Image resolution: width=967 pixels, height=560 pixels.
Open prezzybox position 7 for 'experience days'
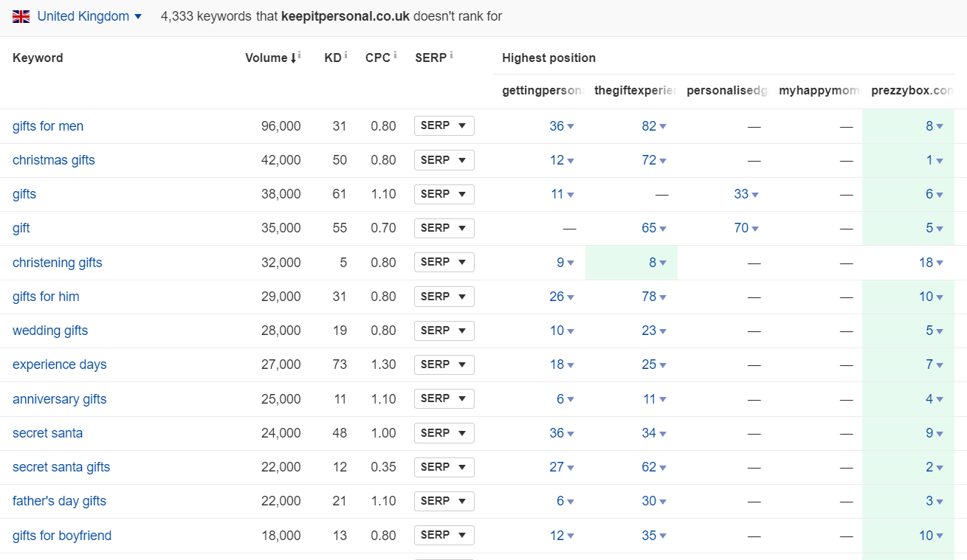point(935,364)
